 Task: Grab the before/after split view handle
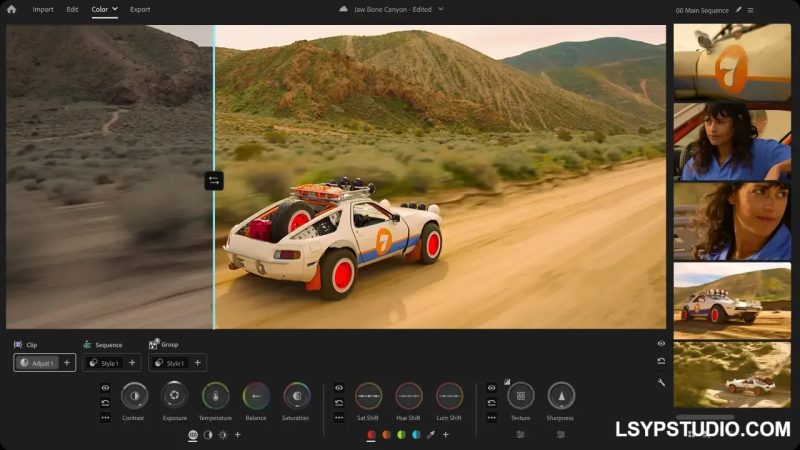point(214,181)
